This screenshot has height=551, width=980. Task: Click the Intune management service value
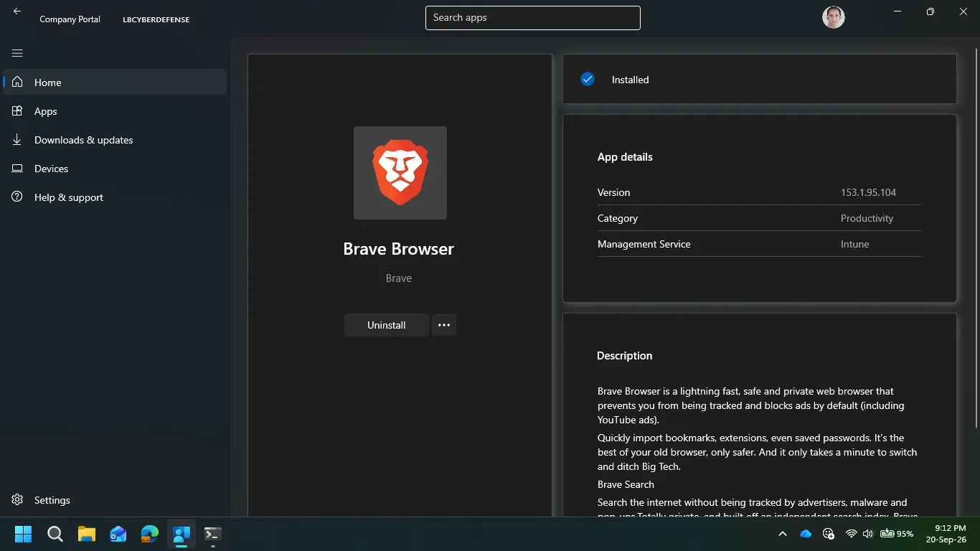click(x=854, y=244)
